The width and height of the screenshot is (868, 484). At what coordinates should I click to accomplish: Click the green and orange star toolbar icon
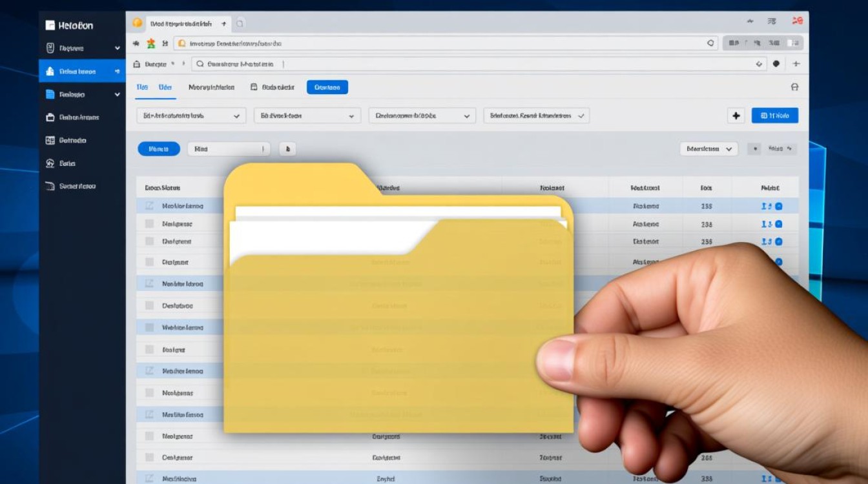click(150, 43)
